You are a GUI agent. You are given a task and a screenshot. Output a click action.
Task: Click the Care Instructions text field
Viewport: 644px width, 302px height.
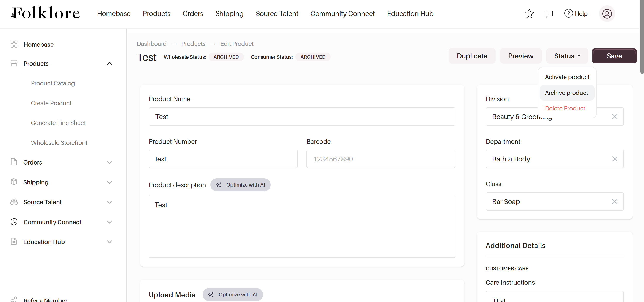coord(555,297)
